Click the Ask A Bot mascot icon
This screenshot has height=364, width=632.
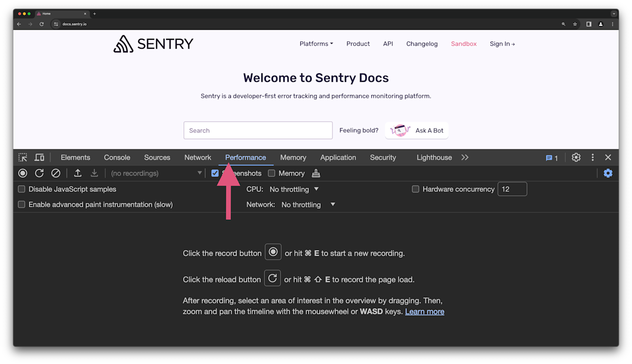[x=400, y=130]
